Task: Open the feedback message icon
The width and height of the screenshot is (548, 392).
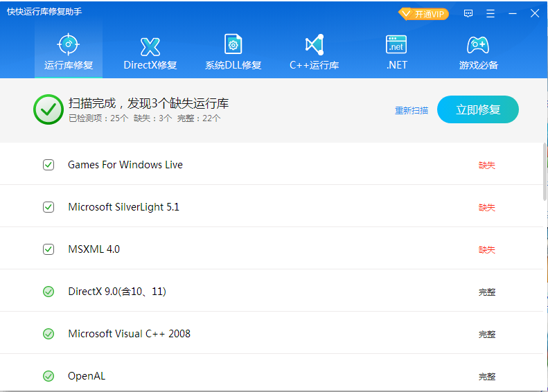Action: (468, 14)
